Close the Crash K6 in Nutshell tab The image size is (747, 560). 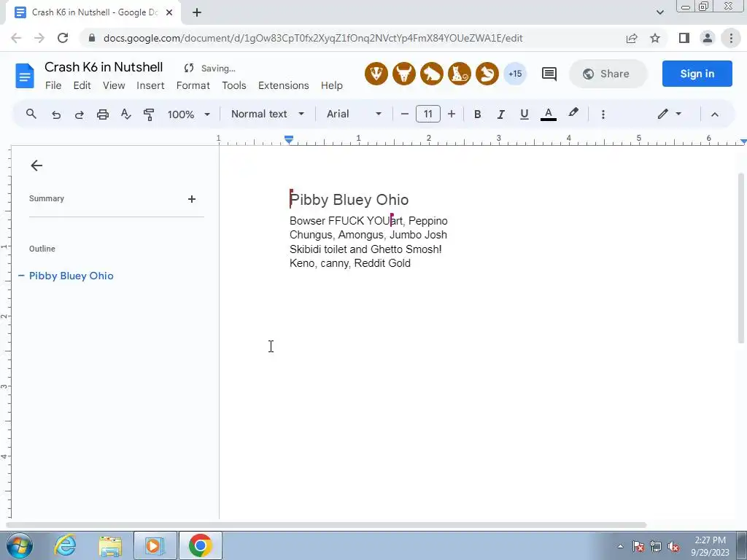[x=169, y=12]
